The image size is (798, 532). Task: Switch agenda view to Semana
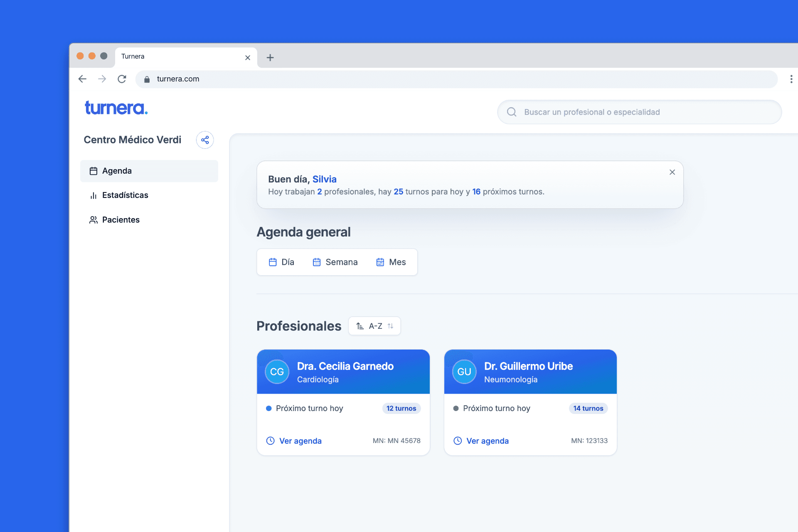[x=335, y=262]
